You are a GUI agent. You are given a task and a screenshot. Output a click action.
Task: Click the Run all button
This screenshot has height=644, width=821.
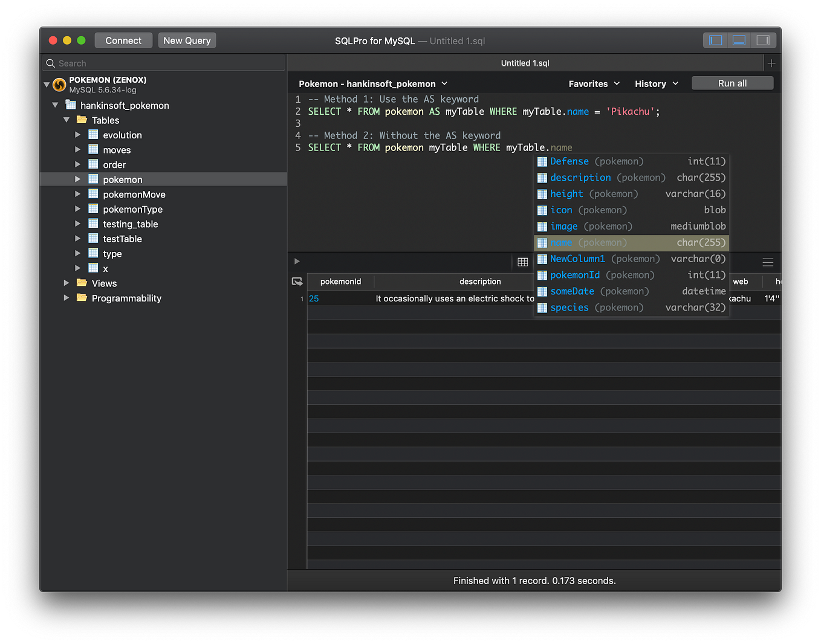point(732,83)
